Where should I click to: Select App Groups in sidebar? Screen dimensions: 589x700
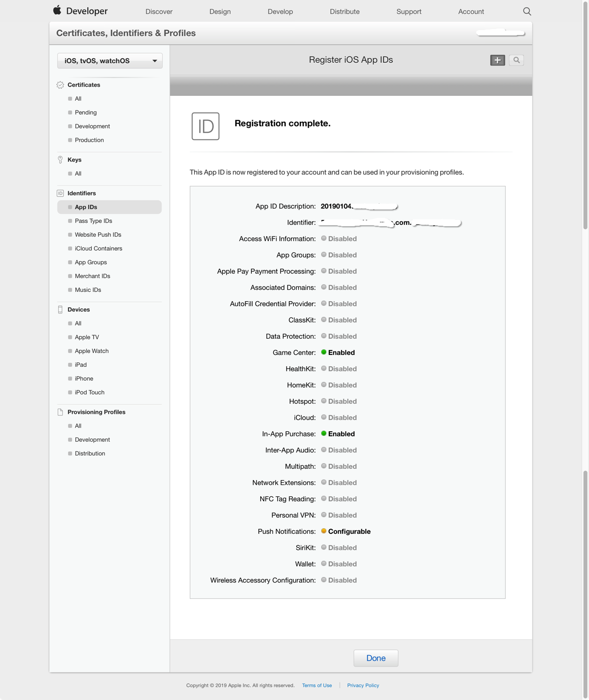(x=91, y=262)
